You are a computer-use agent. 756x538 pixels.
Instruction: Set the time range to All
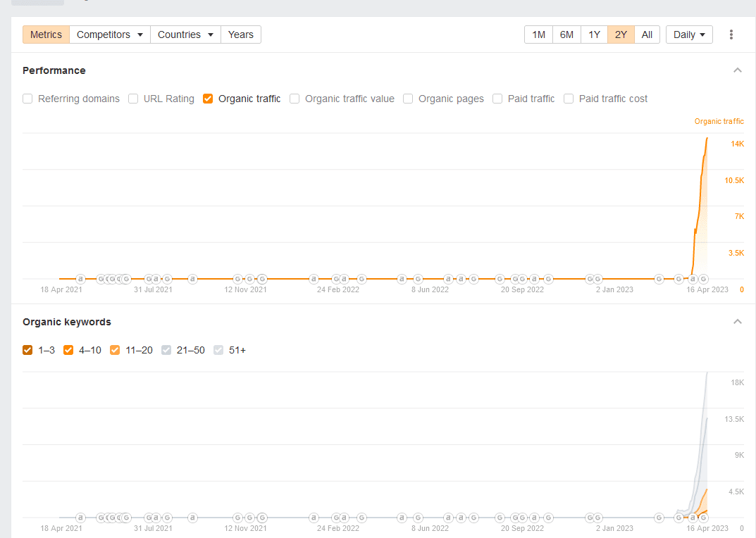coord(647,35)
